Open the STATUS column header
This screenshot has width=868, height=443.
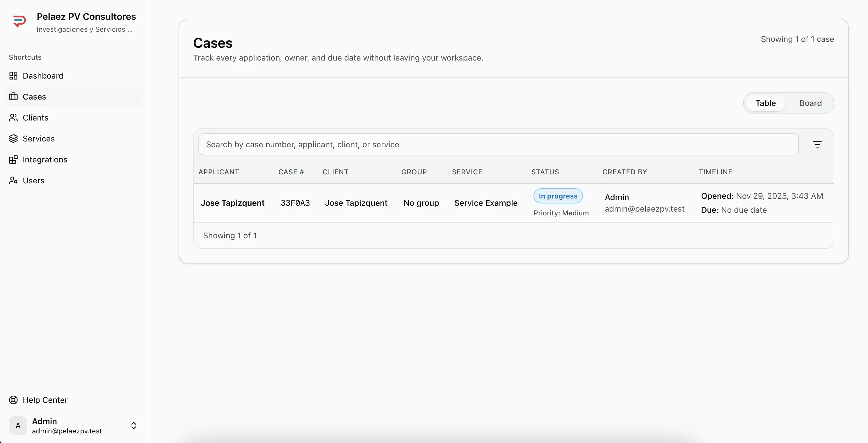545,172
